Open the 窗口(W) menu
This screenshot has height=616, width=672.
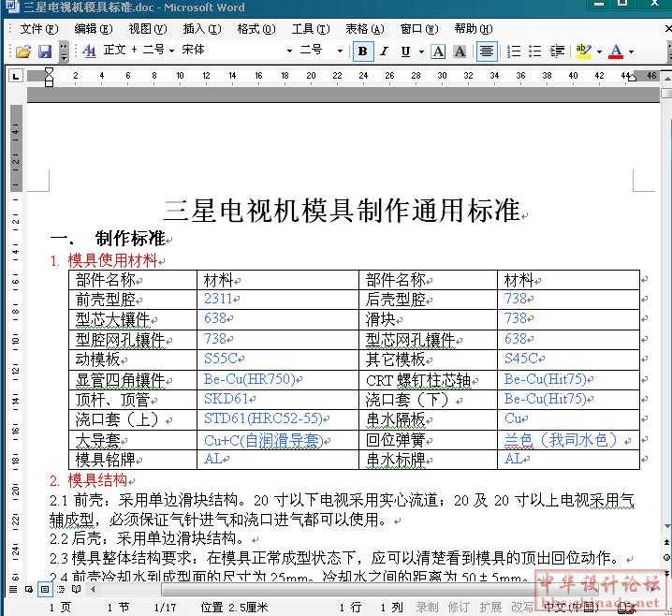pyautogui.click(x=419, y=29)
